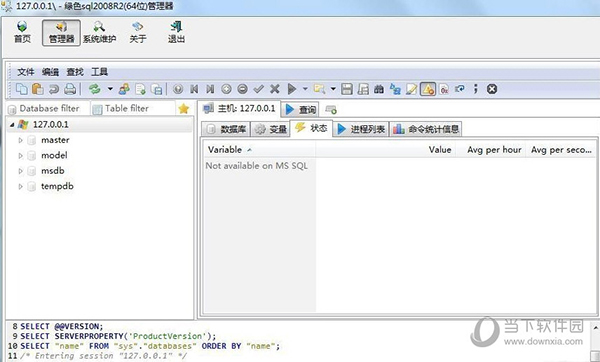Expand the tempdb database node
Image resolution: width=600 pixels, height=362 pixels.
(x=21, y=187)
